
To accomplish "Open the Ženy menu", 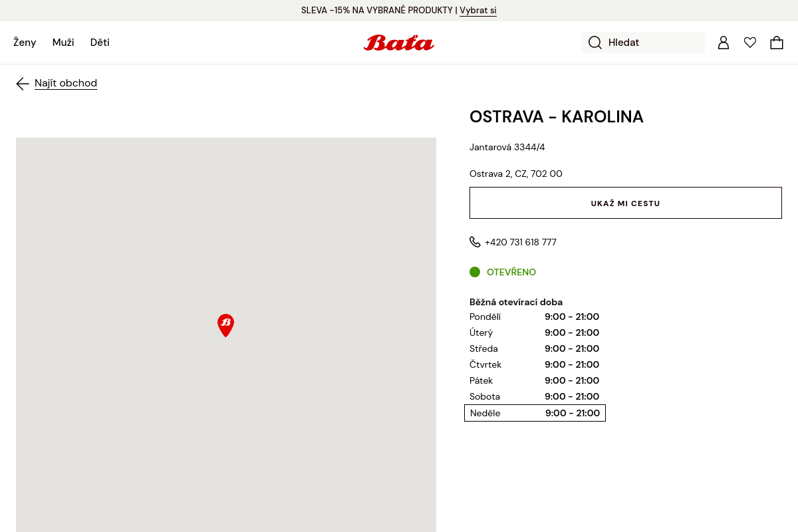I will pyautogui.click(x=25, y=43).
